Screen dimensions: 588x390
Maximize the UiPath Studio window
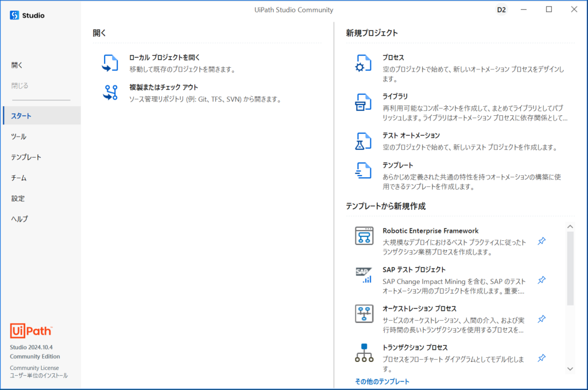(x=549, y=9)
